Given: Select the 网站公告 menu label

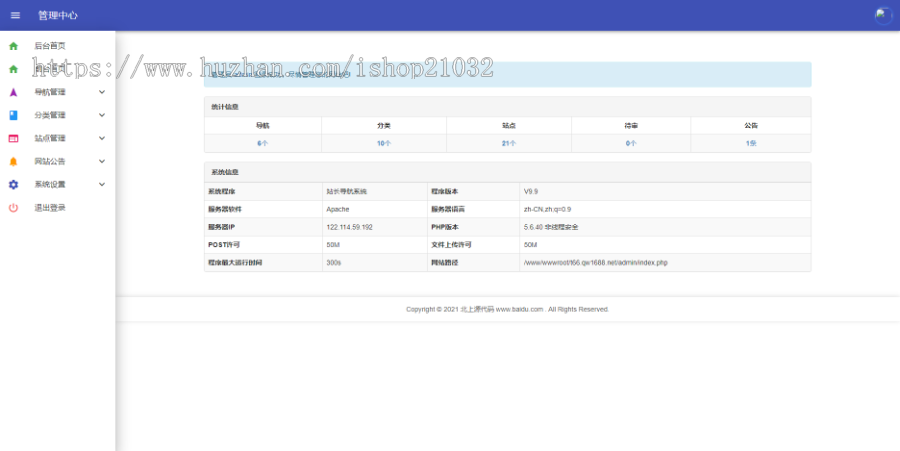Looking at the screenshot, I should tap(50, 161).
